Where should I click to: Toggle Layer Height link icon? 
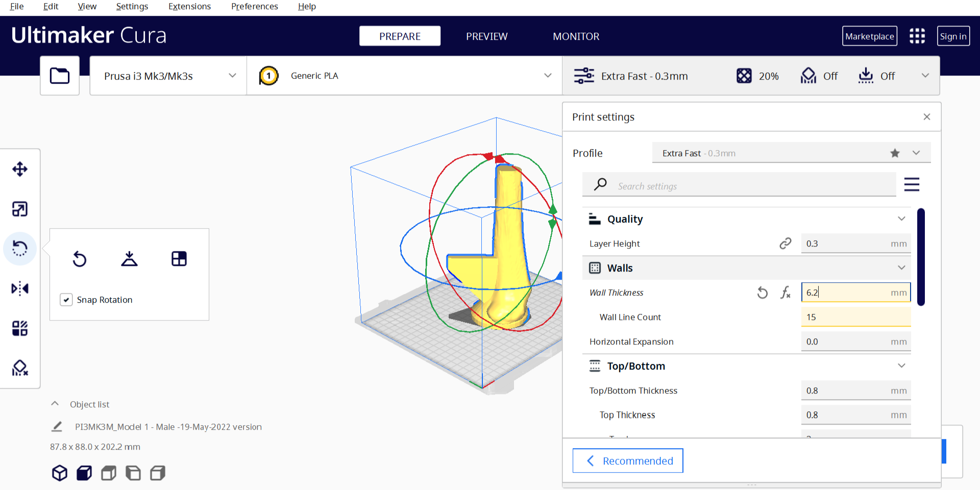pos(785,243)
